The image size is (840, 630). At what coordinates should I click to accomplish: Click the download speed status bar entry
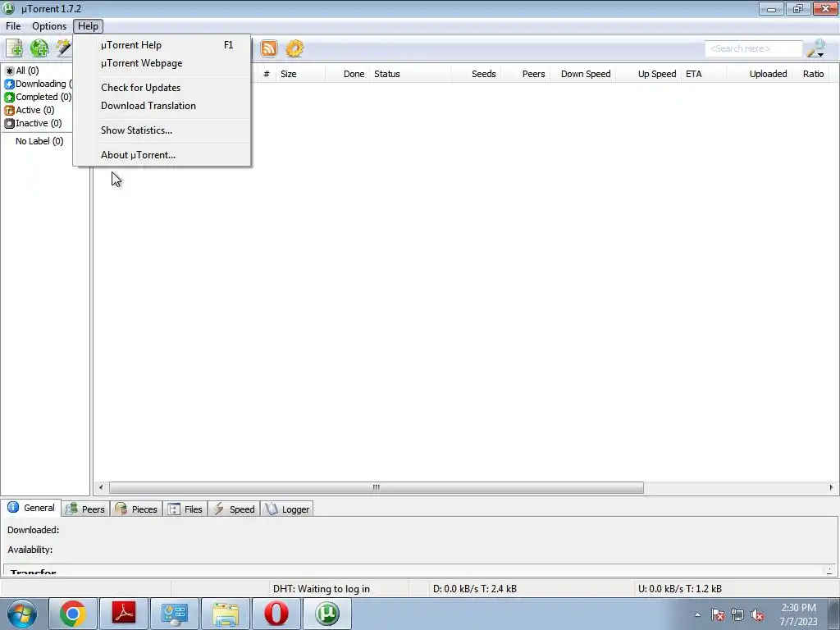coord(475,589)
